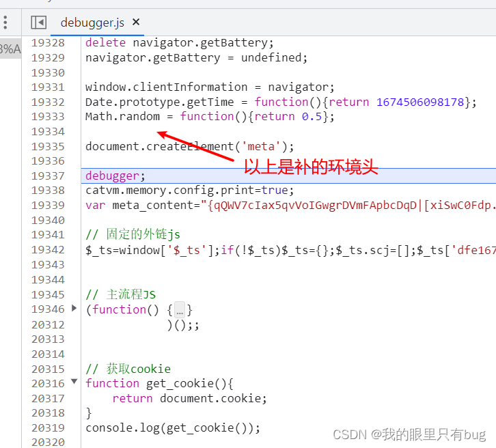The image size is (496, 448).
Task: Select the debugger.js file tab
Action: click(x=92, y=23)
